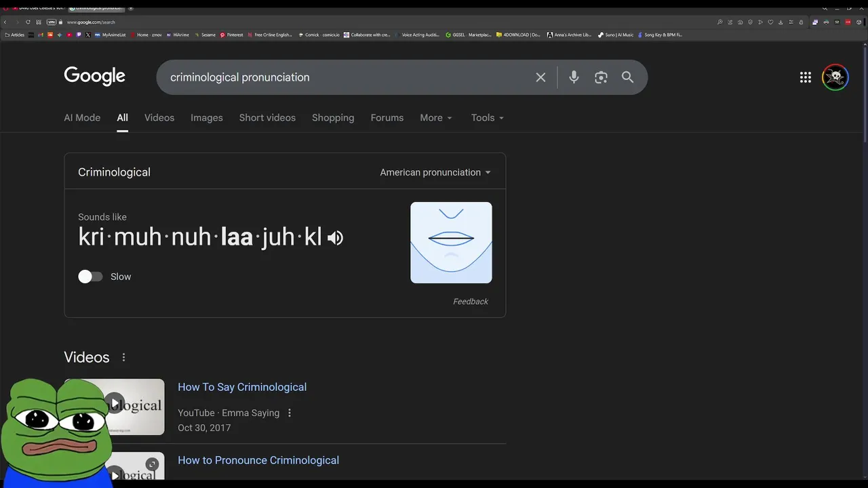The height and width of the screenshot is (488, 868).
Task: Open the Google apps grid
Action: pyautogui.click(x=806, y=77)
